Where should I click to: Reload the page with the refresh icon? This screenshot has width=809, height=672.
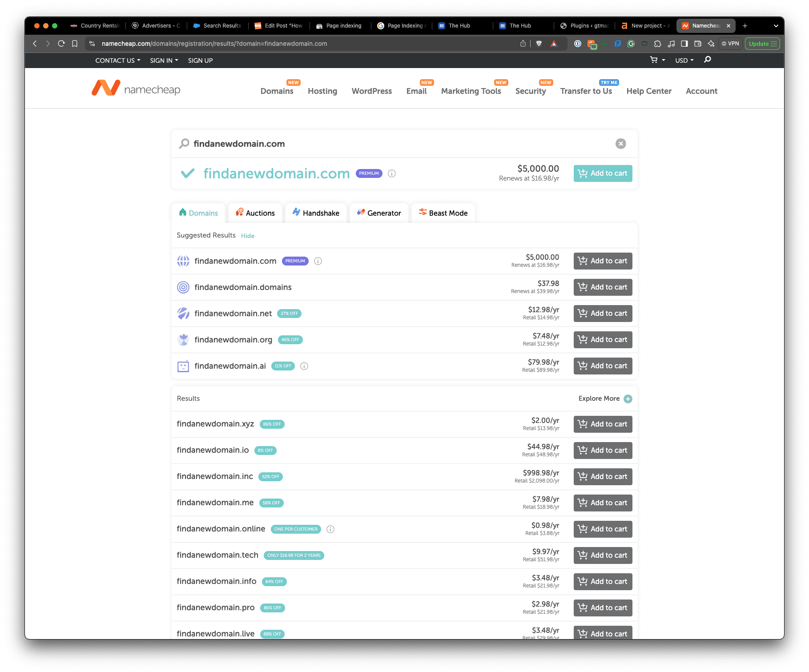(x=61, y=44)
